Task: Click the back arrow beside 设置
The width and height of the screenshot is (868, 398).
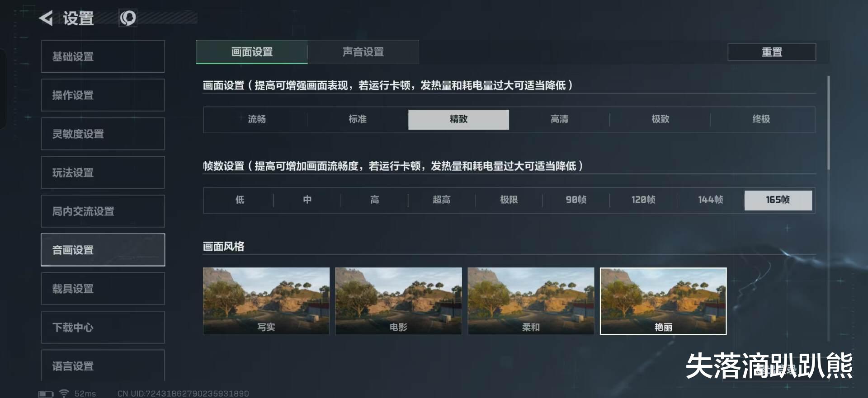Action: (x=46, y=18)
